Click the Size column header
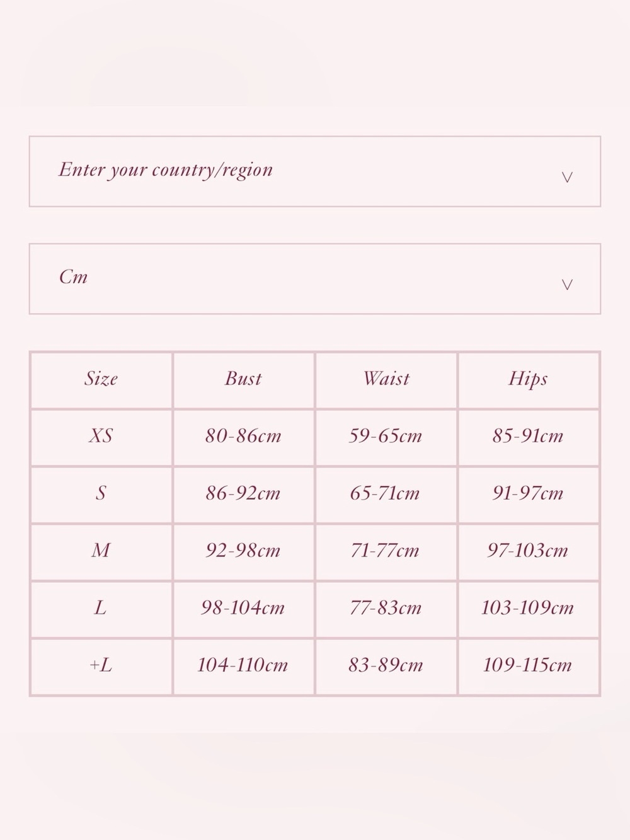 pos(101,378)
